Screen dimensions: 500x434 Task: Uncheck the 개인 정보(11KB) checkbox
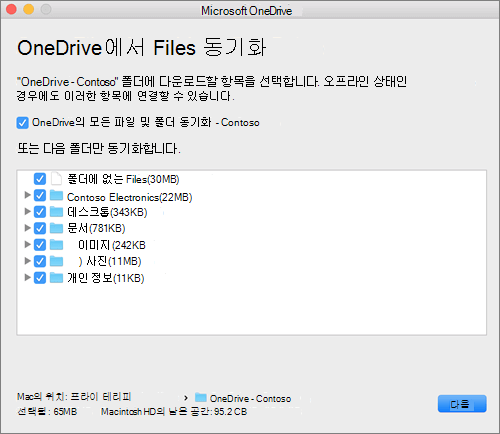tap(40, 278)
